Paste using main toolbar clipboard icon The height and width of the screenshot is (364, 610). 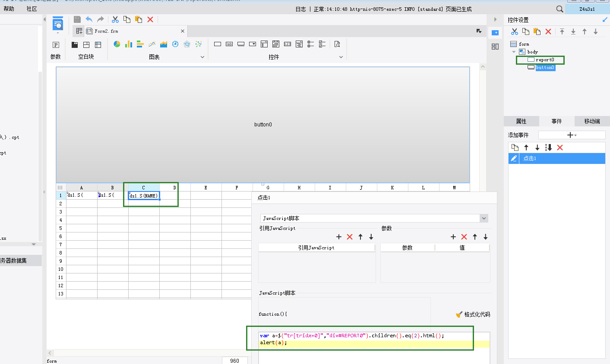coord(139,19)
